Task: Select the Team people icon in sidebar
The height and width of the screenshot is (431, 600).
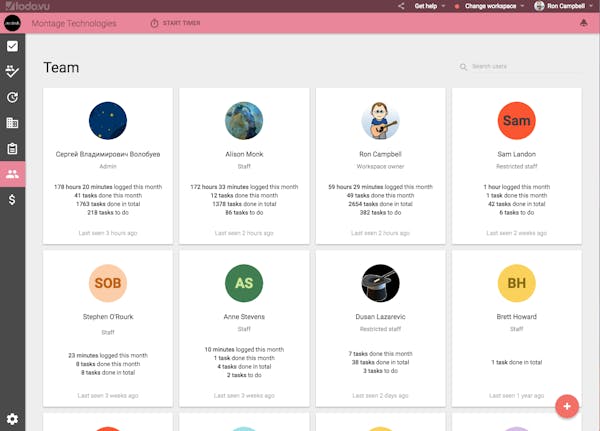Action: [12, 174]
